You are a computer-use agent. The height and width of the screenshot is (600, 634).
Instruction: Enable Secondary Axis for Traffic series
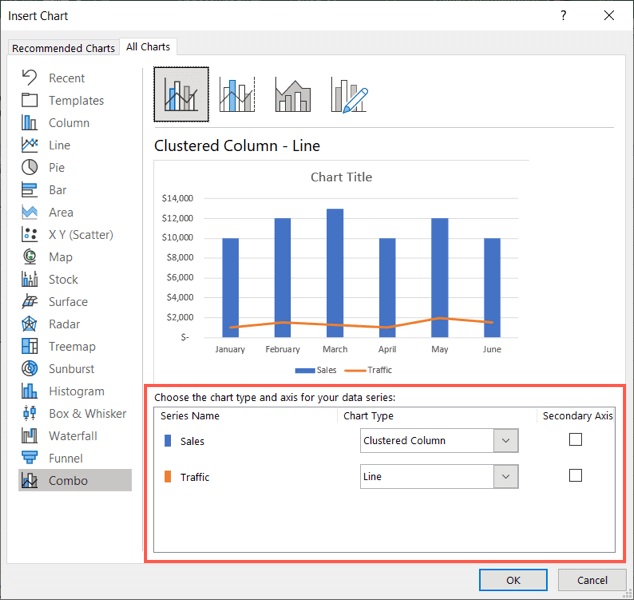click(575, 476)
